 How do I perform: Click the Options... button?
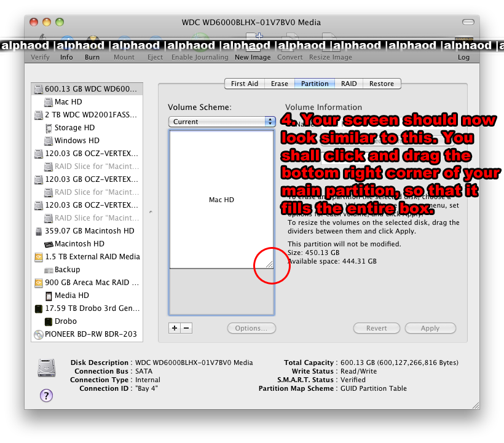[251, 328]
